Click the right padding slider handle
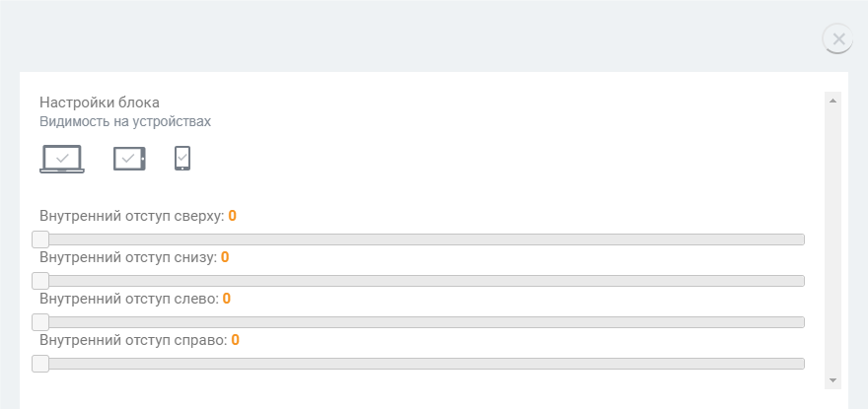Image resolution: width=868 pixels, height=409 pixels. tap(40, 364)
